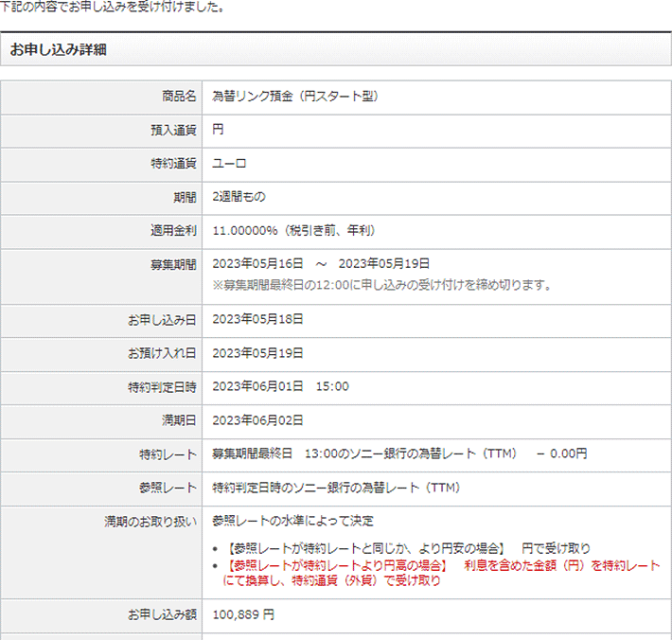Click the bullet ending 円で受け取り
This screenshot has width=672, height=640.
pos(407,548)
